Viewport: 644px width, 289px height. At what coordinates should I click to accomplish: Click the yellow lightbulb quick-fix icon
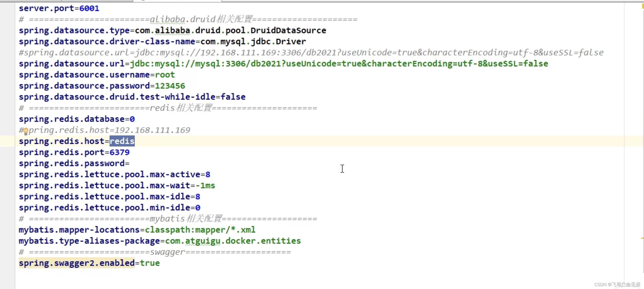tap(26, 131)
